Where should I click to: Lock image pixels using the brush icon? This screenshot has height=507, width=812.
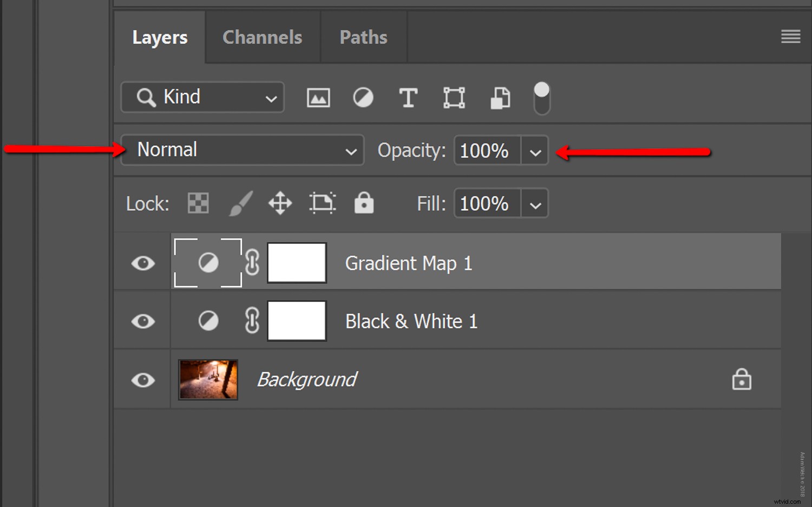[240, 203]
